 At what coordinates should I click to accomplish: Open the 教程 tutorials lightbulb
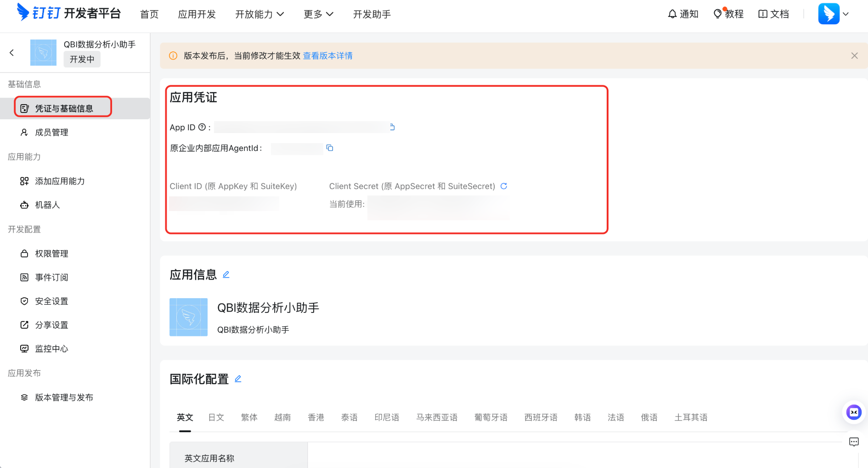[728, 14]
